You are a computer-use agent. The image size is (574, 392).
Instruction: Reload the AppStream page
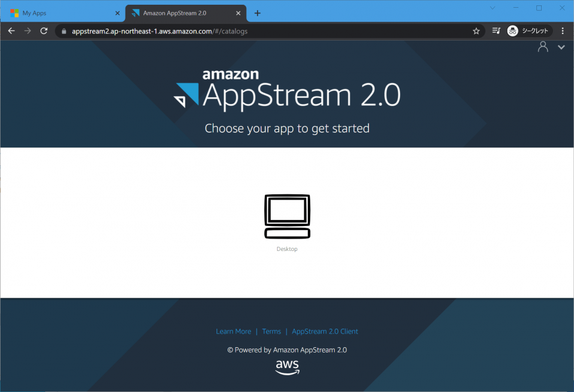[x=44, y=31]
